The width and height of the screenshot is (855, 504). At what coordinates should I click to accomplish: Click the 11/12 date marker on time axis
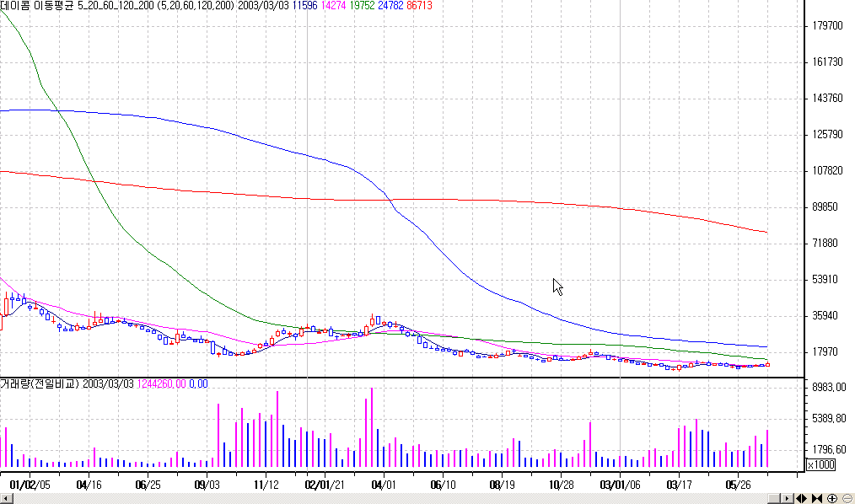tap(266, 485)
